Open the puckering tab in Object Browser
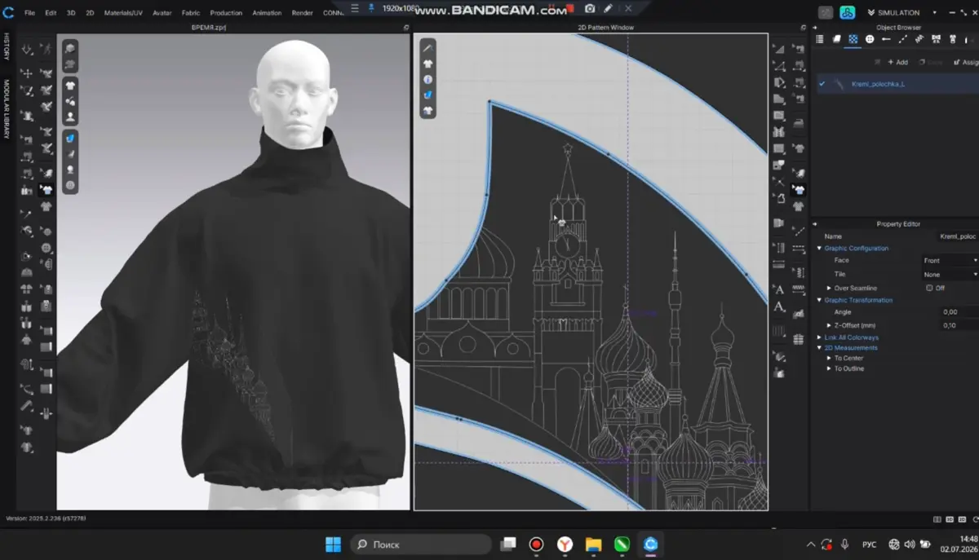Screen dimensions: 979x560 pos(919,38)
